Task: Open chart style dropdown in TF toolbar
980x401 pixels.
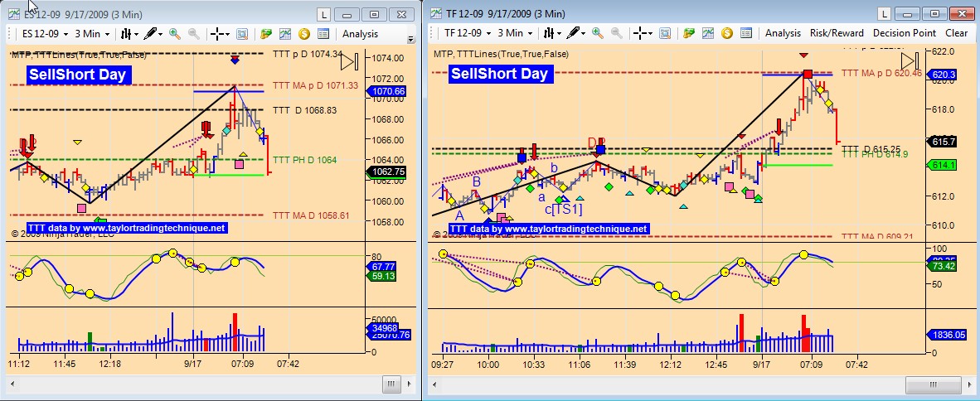Action: [x=552, y=33]
